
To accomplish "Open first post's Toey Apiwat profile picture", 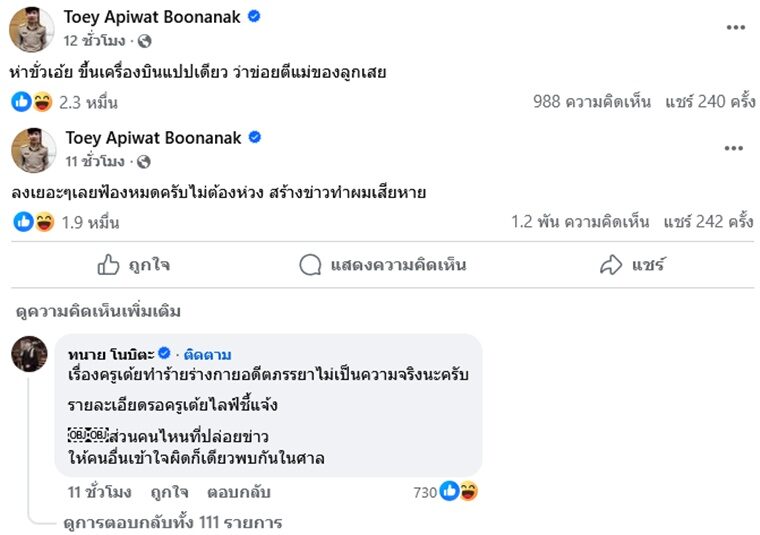I will click(x=32, y=28).
